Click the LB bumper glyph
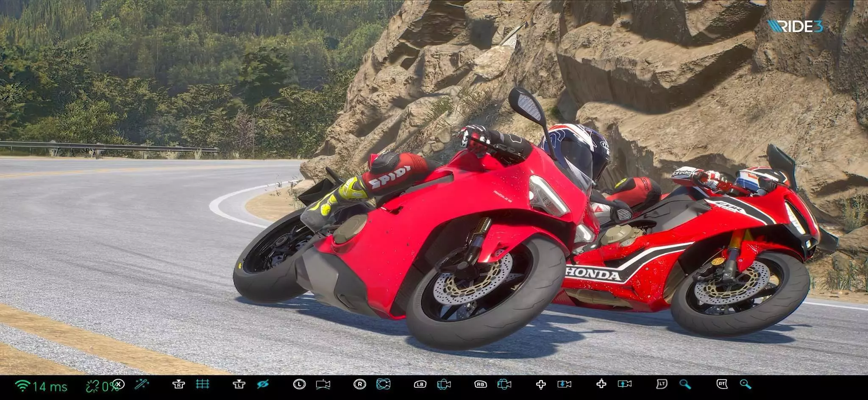This screenshot has width=868, height=400. click(420, 384)
